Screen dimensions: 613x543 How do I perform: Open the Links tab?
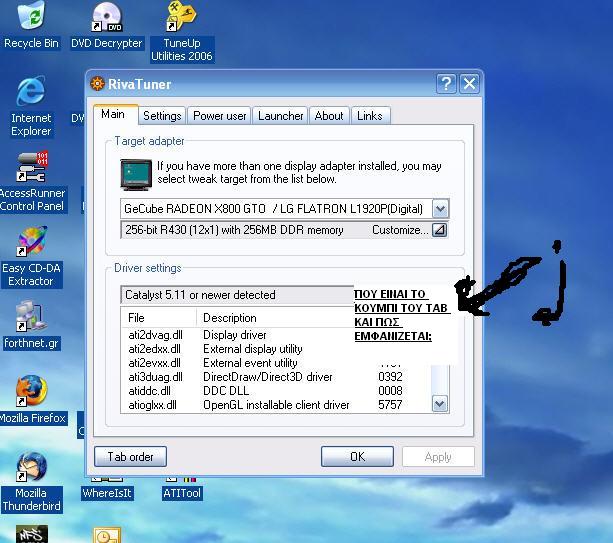coord(370,116)
